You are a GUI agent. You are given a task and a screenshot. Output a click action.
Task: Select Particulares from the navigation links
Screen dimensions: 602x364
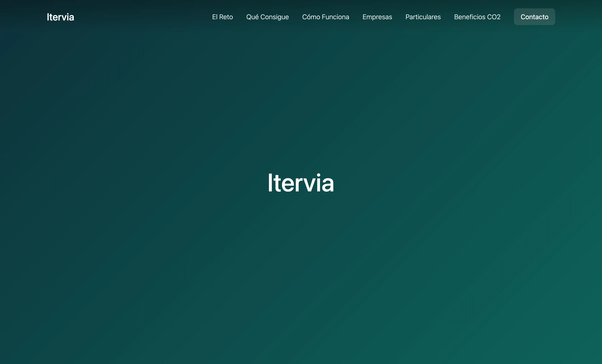423,17
